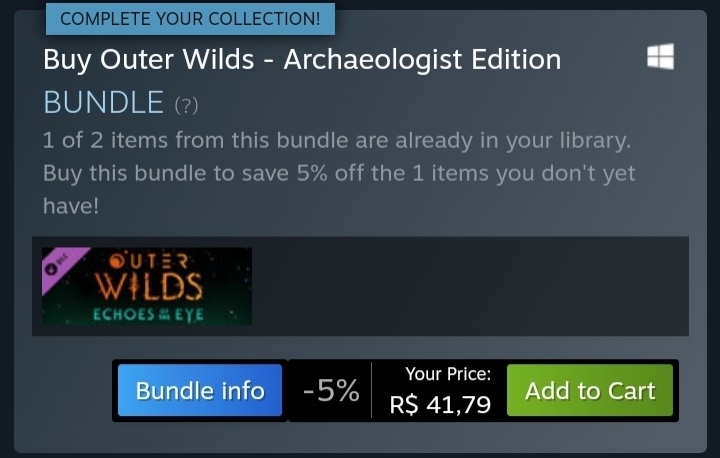Click the Archaeologist Edition text in title
This screenshot has height=458, width=720.
pyautogui.click(x=422, y=60)
